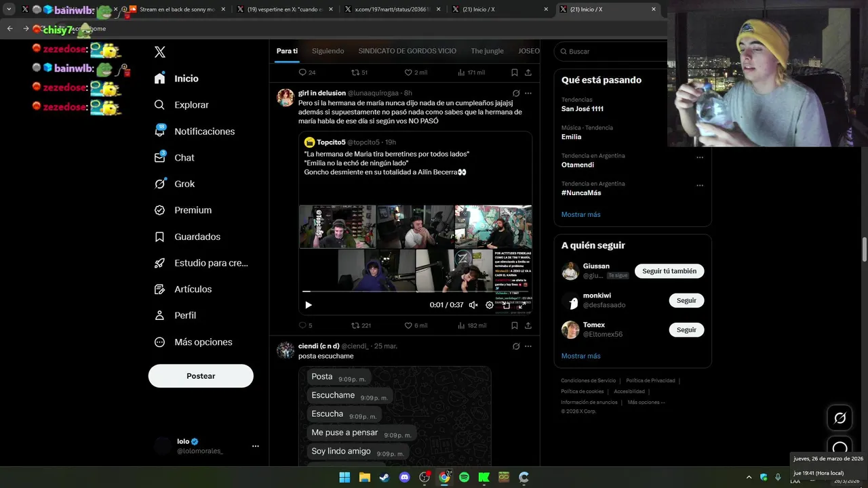
Task: Open Spotify from the taskbar
Action: (464, 477)
